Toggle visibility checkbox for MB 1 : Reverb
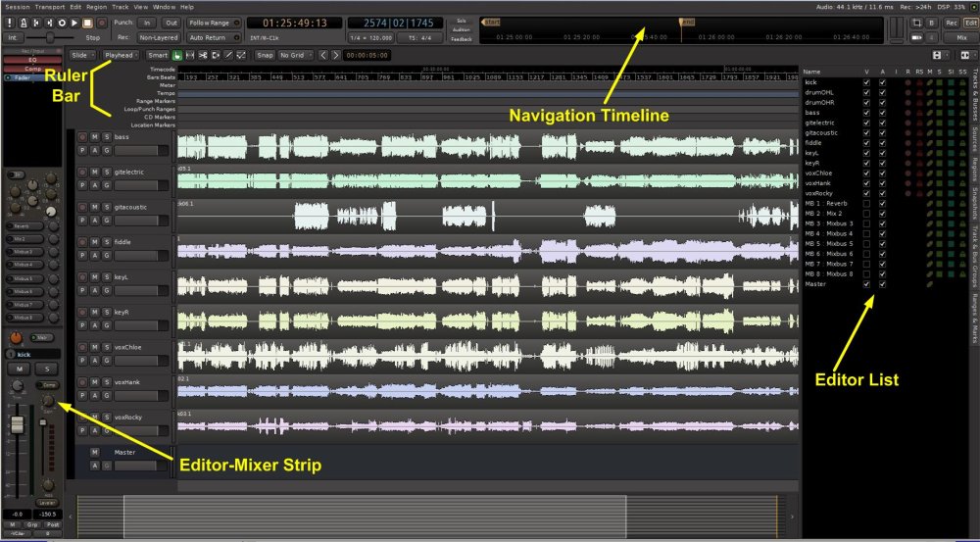 pos(866,204)
